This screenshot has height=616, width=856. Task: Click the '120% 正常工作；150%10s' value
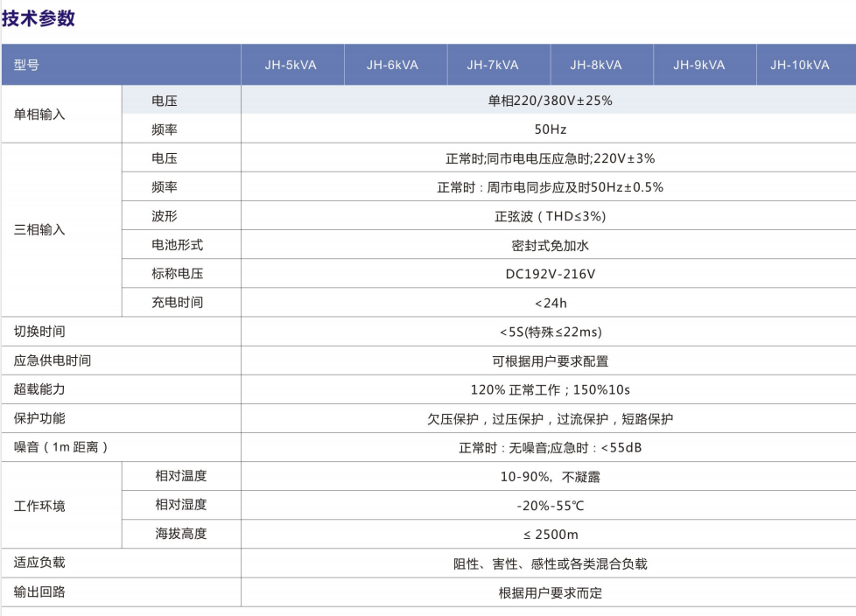(x=551, y=389)
